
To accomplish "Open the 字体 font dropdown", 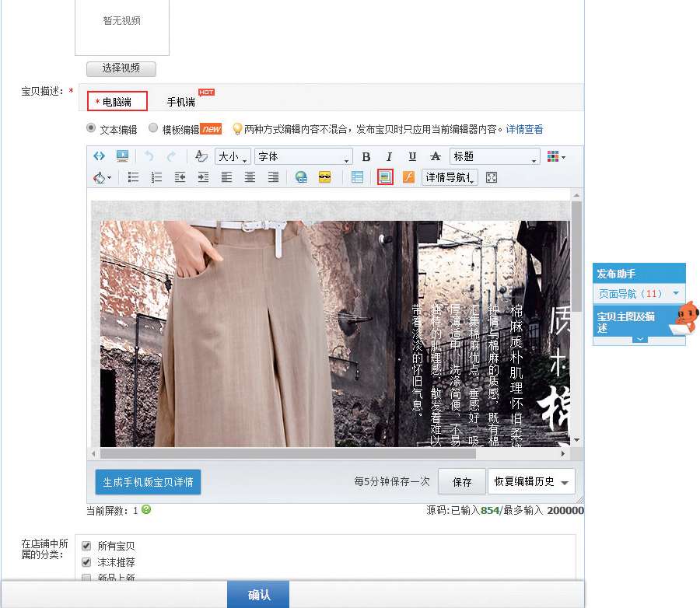I will [x=303, y=157].
